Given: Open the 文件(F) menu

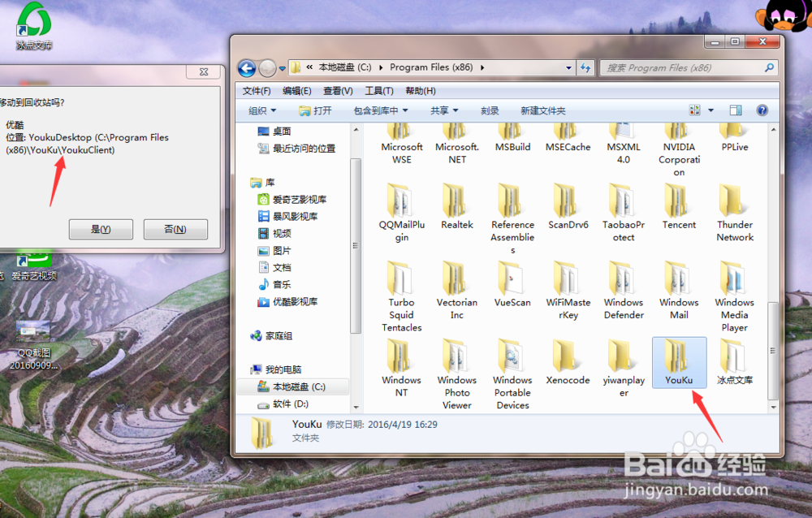Looking at the screenshot, I should 257,91.
